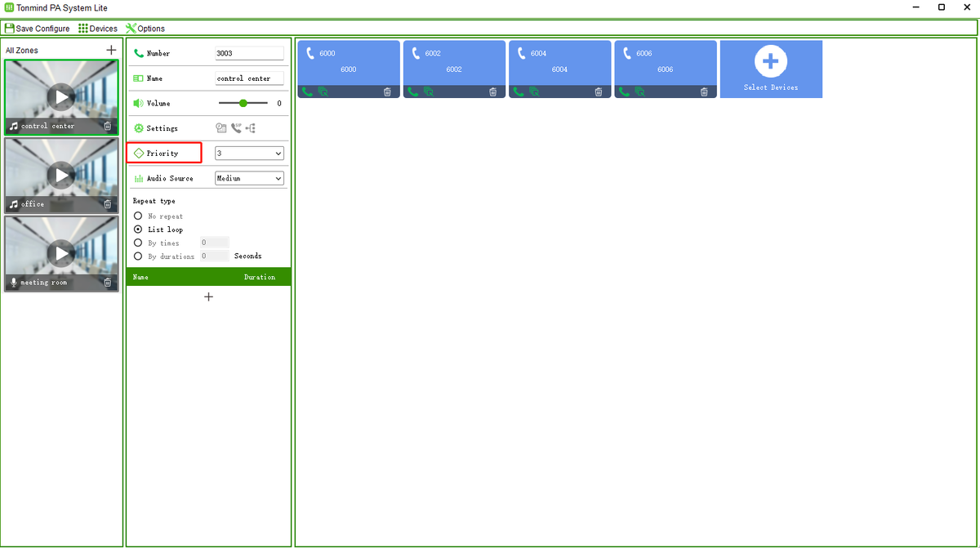Open the network tree settings icon
Image resolution: width=980 pixels, height=548 pixels.
251,128
